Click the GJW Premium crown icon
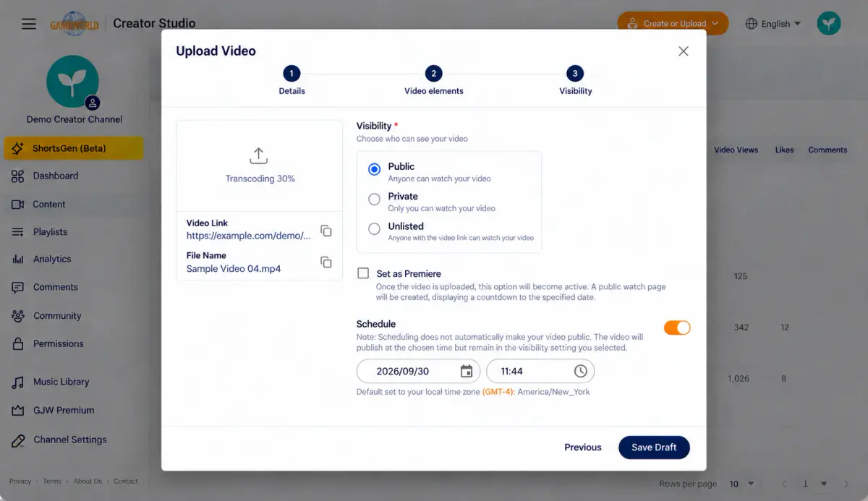Image resolution: width=868 pixels, height=501 pixels. click(18, 410)
